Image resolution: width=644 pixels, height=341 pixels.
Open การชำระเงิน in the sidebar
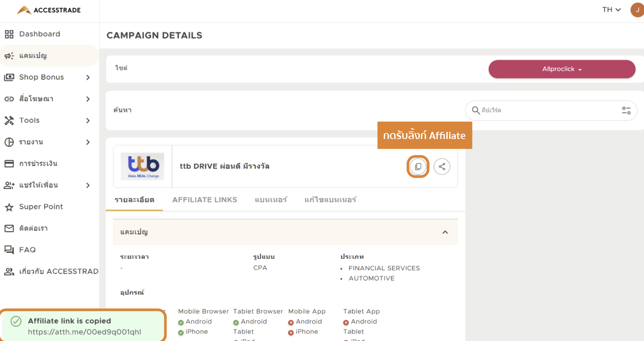(38, 164)
